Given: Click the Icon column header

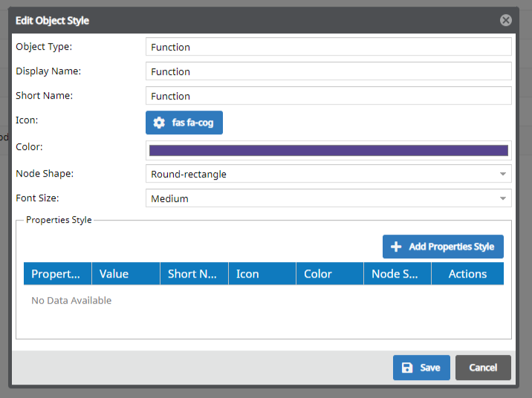Looking at the screenshot, I should 262,273.
